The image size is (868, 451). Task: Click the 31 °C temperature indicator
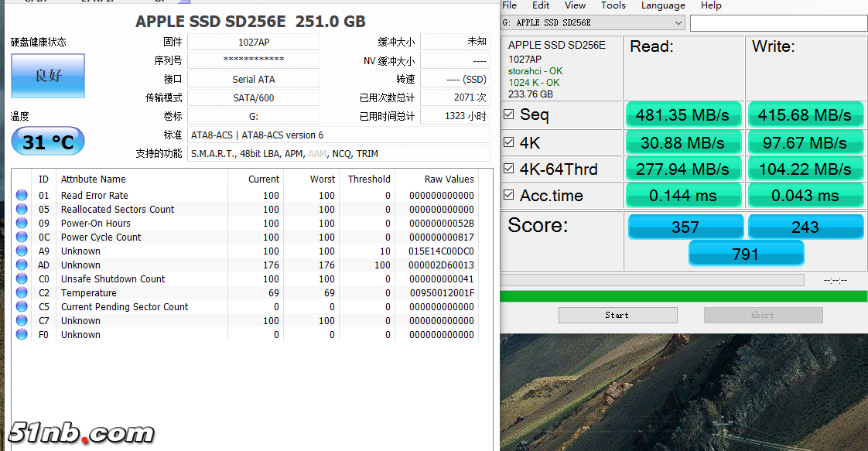click(x=48, y=142)
